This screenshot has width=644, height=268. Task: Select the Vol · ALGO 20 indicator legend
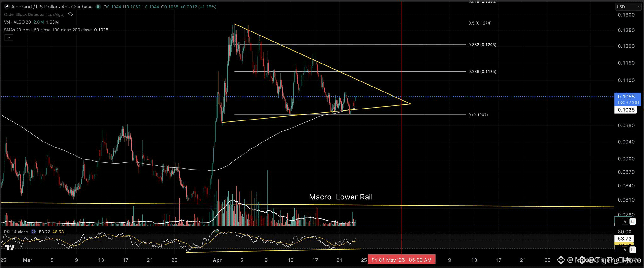coord(17,22)
